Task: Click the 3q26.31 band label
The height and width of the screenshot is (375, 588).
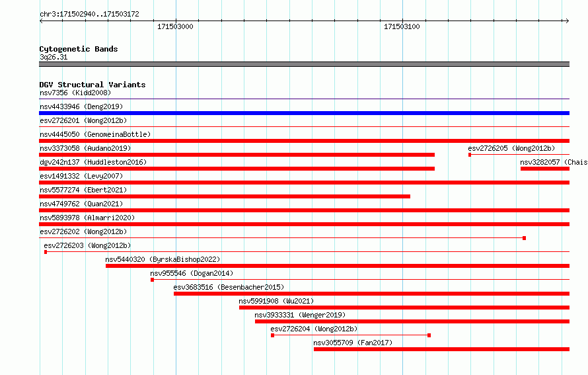Action: (54, 57)
